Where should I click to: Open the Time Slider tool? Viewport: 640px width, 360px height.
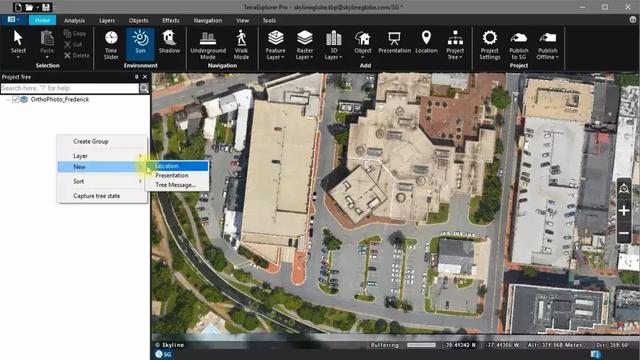pyautogui.click(x=111, y=44)
